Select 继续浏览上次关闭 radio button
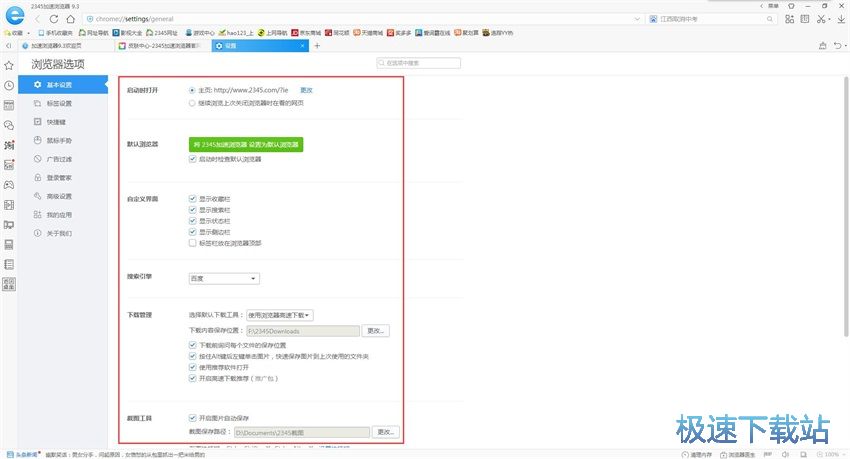 pos(192,103)
